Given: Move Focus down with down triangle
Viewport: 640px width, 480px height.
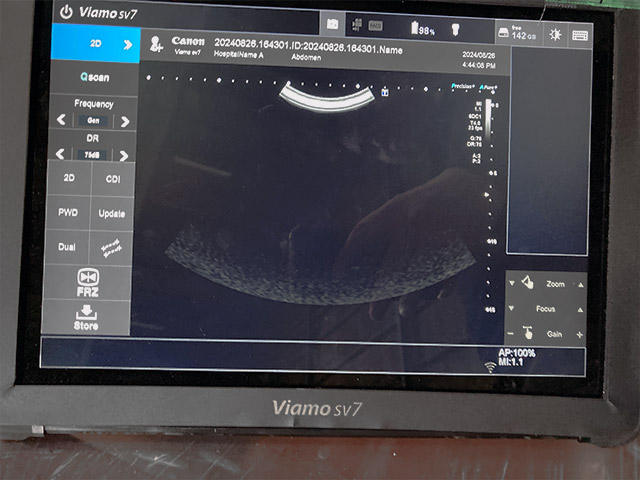Looking at the screenshot, I should coord(511,308).
